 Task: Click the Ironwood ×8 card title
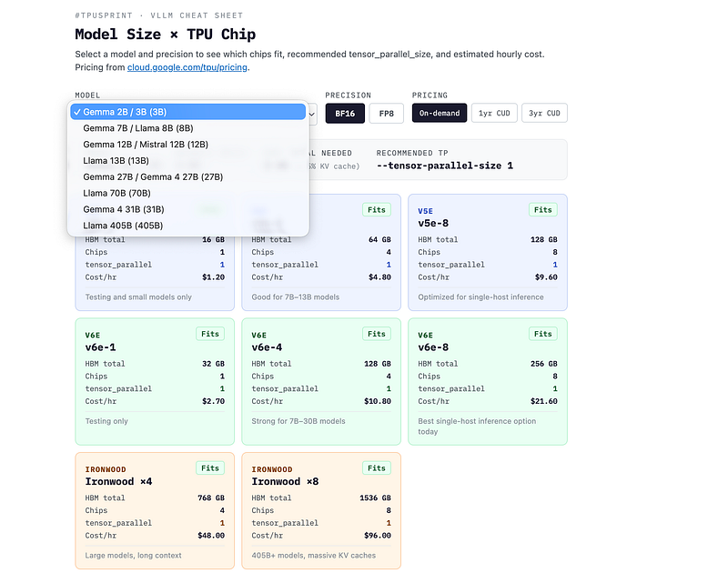coord(285,481)
